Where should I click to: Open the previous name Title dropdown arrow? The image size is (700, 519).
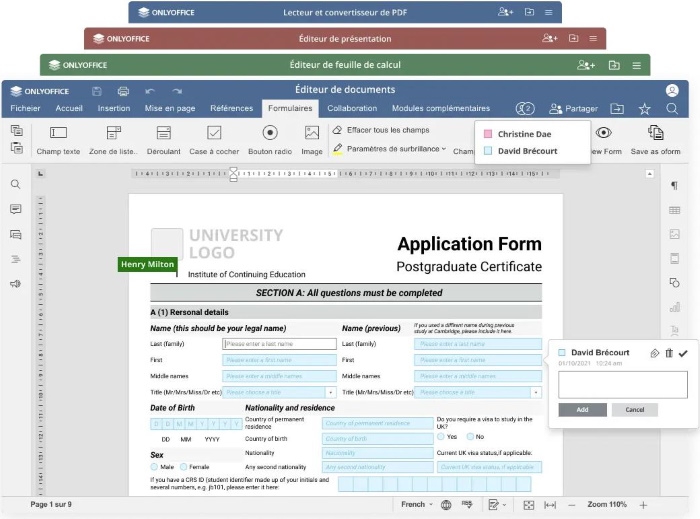point(536,393)
